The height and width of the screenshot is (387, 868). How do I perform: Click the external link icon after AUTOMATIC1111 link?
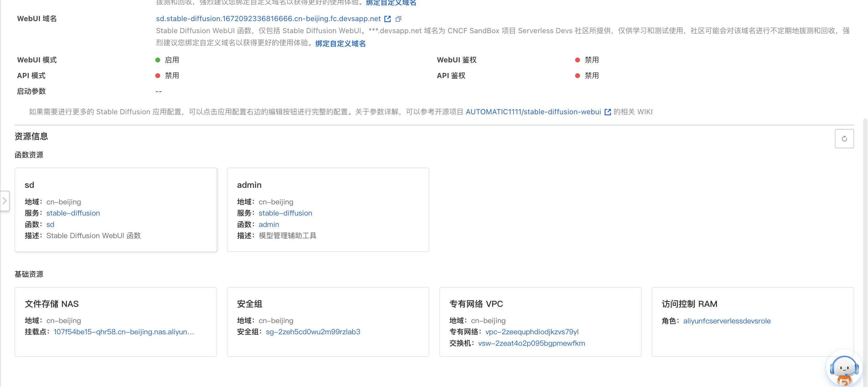click(x=607, y=112)
